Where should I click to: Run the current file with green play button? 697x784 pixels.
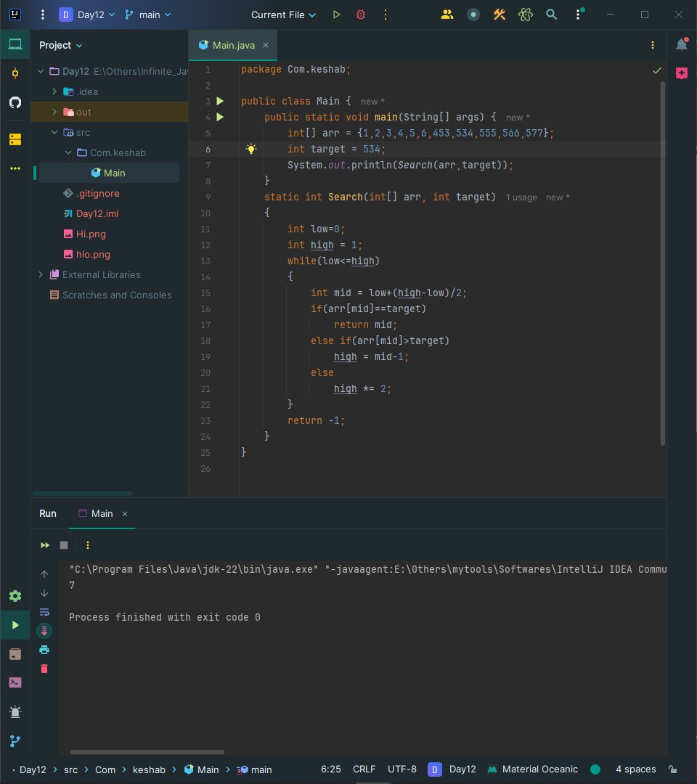[336, 15]
